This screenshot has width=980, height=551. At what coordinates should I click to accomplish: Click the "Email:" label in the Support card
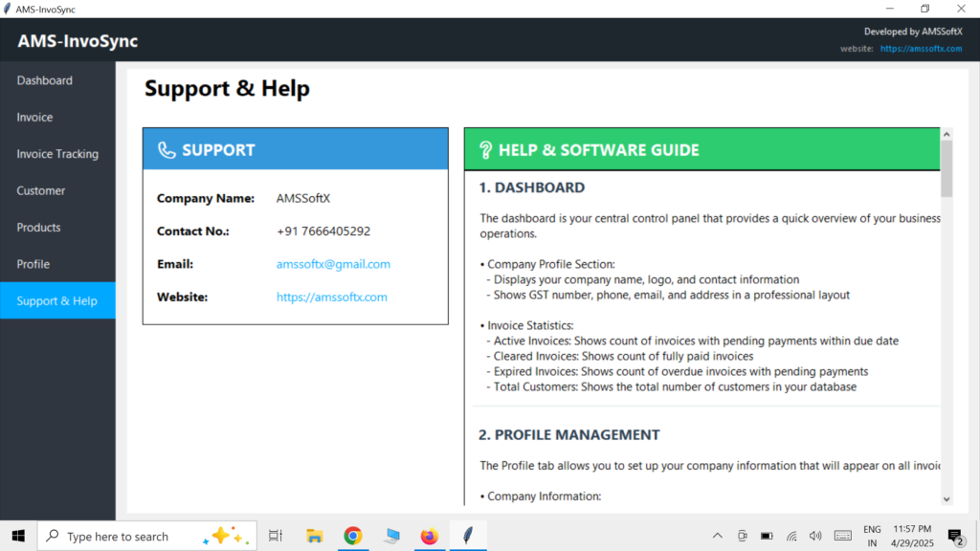pyautogui.click(x=175, y=264)
